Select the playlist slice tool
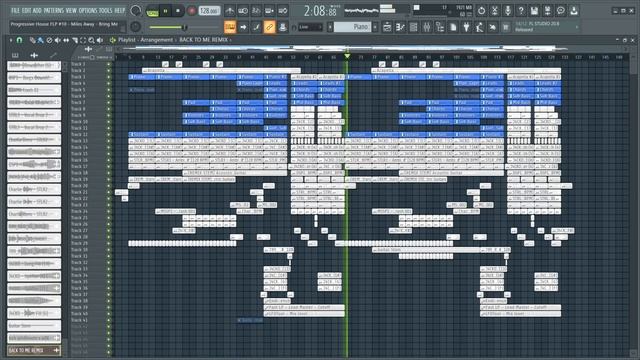This screenshot has height=360, width=640. pos(75,40)
